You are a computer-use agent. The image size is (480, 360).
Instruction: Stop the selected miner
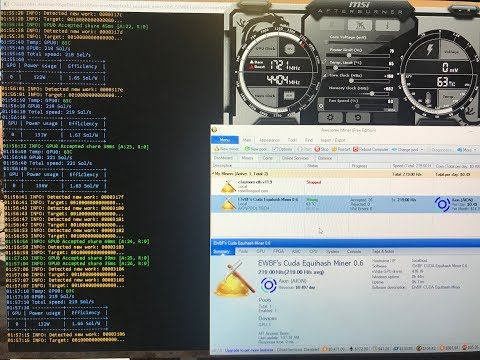pyautogui.click(x=322, y=149)
